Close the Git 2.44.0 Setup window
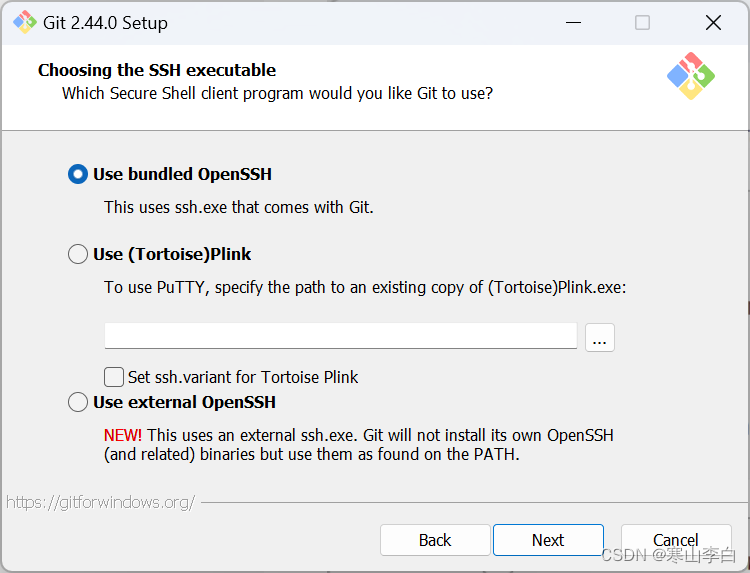 713,22
